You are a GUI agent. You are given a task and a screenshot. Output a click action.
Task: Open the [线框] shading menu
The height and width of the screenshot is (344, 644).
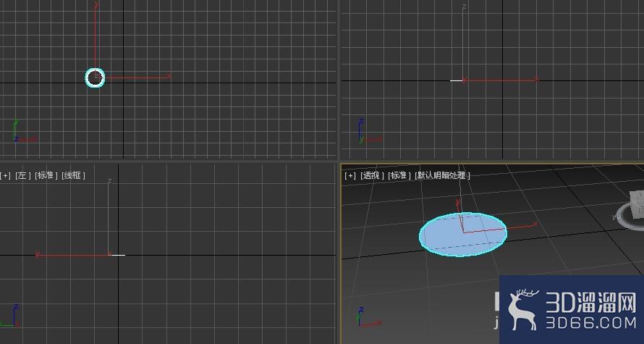[73, 175]
